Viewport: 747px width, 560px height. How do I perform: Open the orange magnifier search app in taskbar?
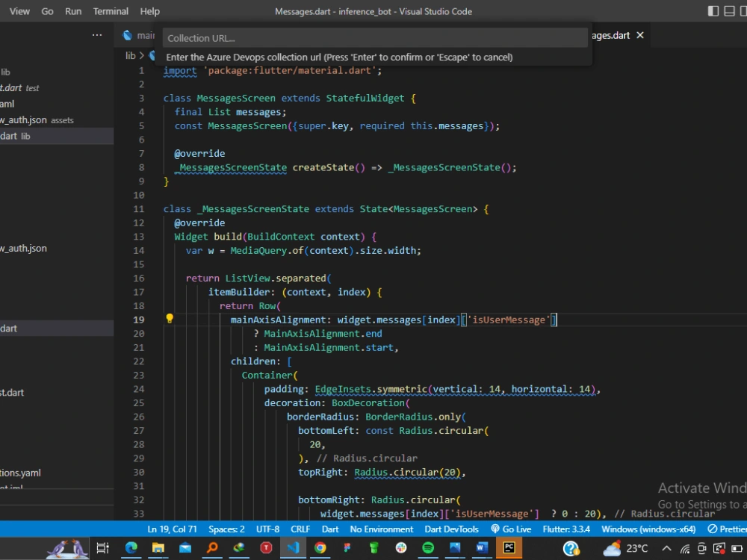pos(212,548)
